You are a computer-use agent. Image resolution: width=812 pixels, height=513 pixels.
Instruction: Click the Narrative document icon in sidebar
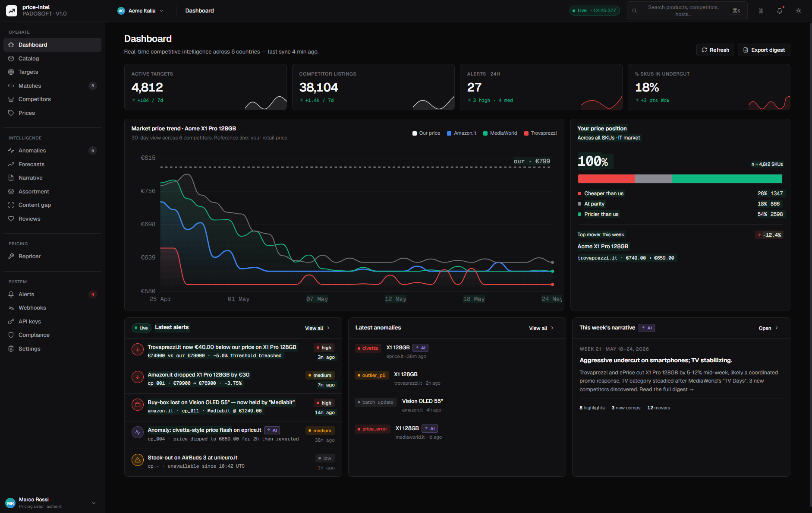(11, 178)
